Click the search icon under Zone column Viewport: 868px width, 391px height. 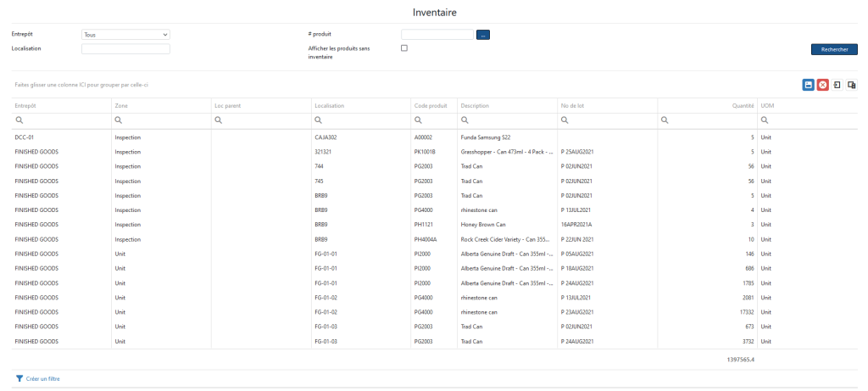tap(118, 120)
